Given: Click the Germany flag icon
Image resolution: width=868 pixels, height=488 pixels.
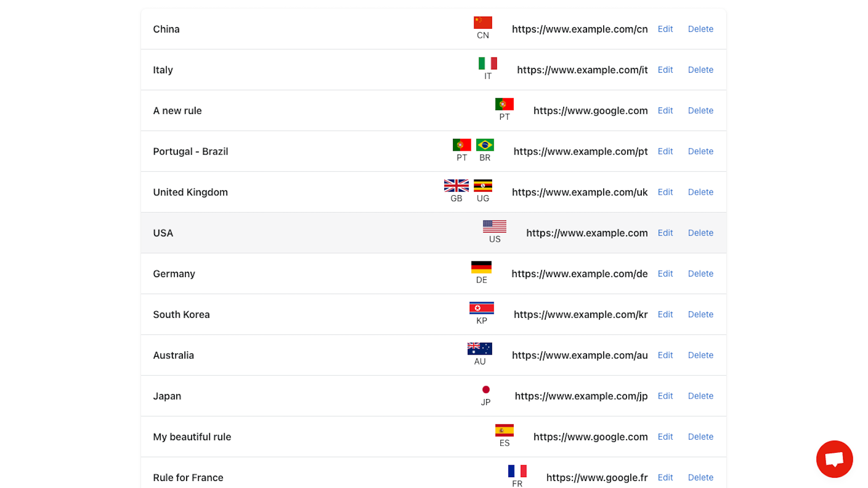Looking at the screenshot, I should pos(481,267).
